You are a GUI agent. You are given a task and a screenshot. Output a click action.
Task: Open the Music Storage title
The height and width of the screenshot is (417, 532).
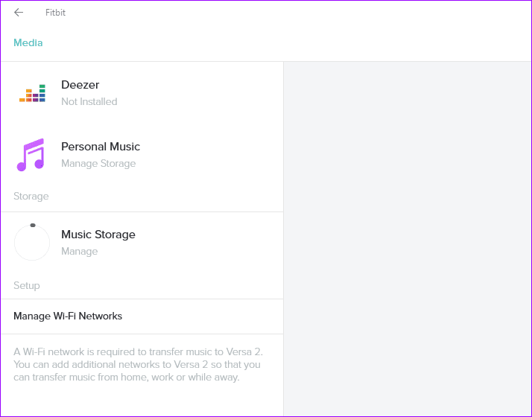click(98, 235)
